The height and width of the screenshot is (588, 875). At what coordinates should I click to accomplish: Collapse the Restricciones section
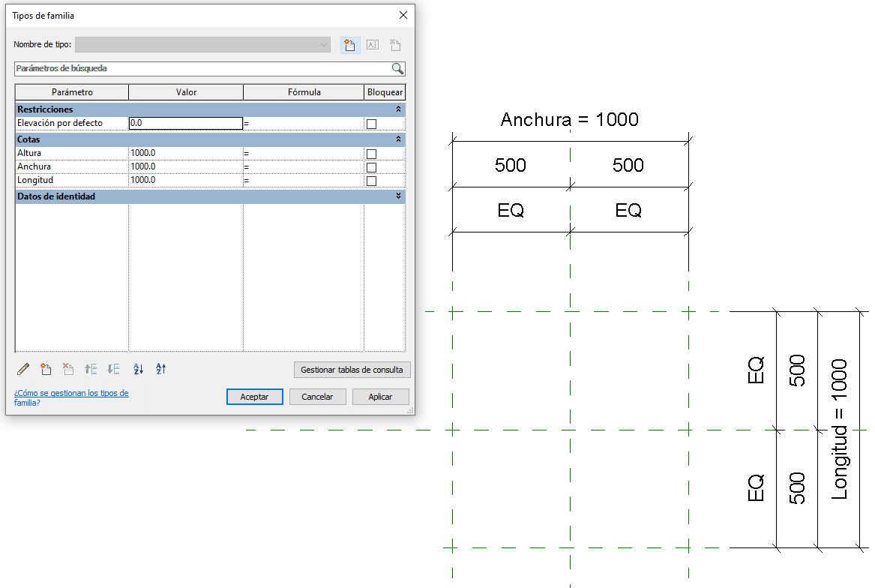click(397, 109)
